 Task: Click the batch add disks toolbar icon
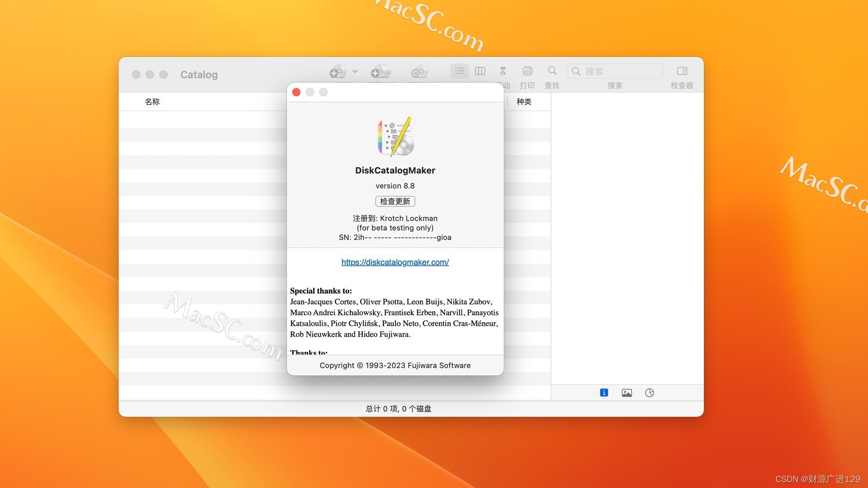(381, 71)
